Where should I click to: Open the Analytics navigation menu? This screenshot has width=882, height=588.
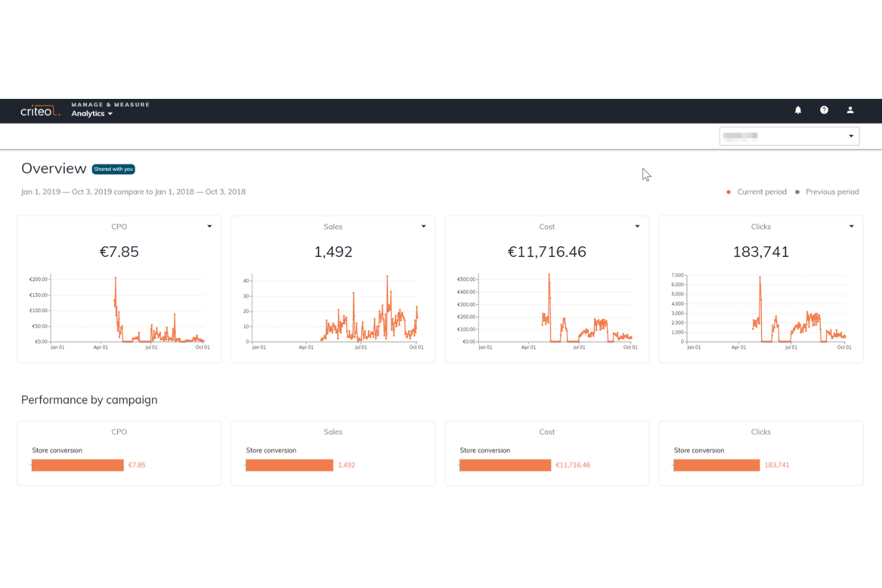coord(91,113)
